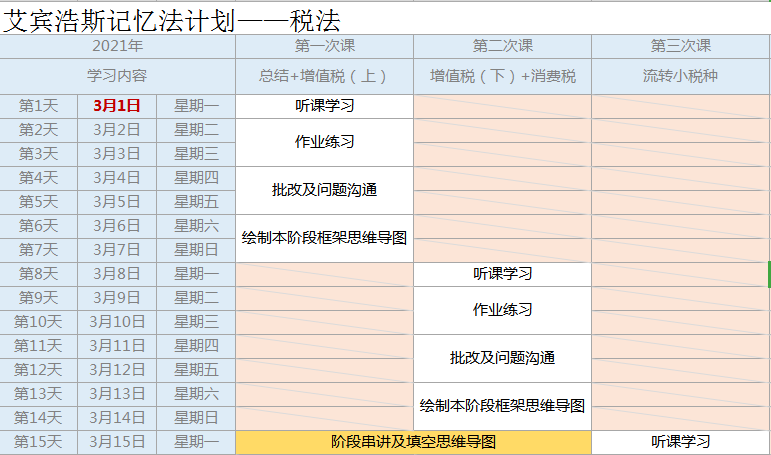This screenshot has height=455, width=771.
Task: Select 作业练习 cell under 第一次课
Action: [324, 142]
